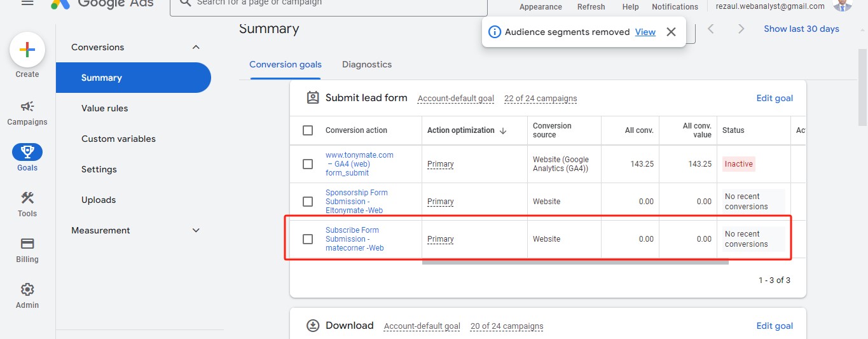The height and width of the screenshot is (339, 868).
Task: Click the Submit lead form goal icon
Action: click(x=313, y=97)
